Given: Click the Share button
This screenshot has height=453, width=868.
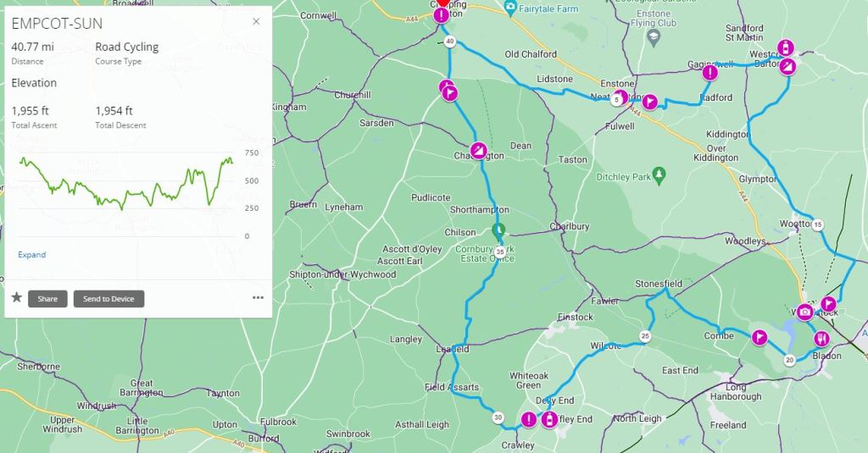Looking at the screenshot, I should click(x=47, y=299).
